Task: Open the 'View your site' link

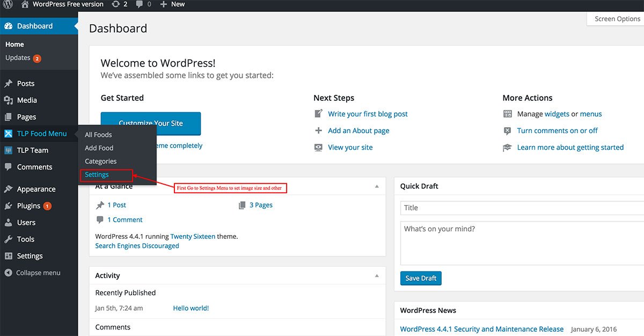Action: tap(350, 147)
